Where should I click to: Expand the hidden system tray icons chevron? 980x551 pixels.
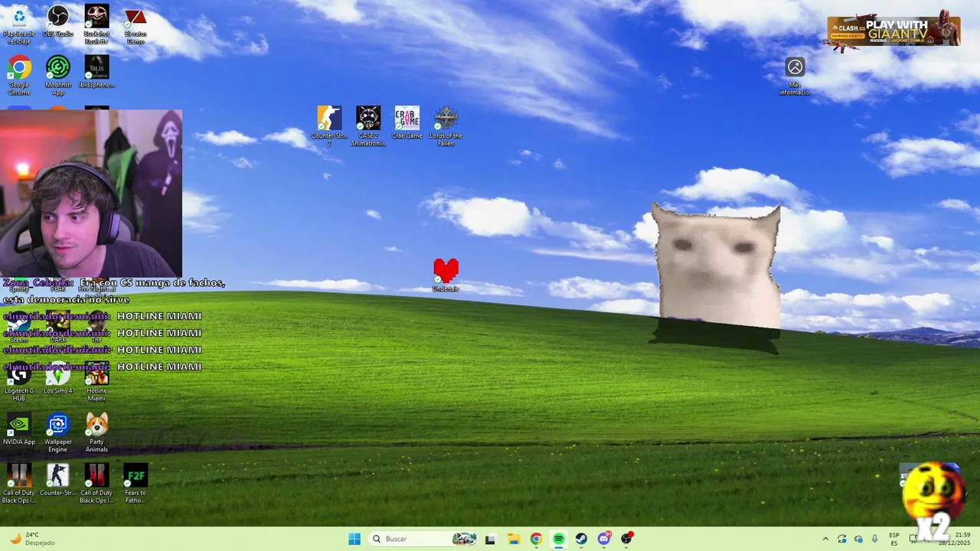point(825,539)
